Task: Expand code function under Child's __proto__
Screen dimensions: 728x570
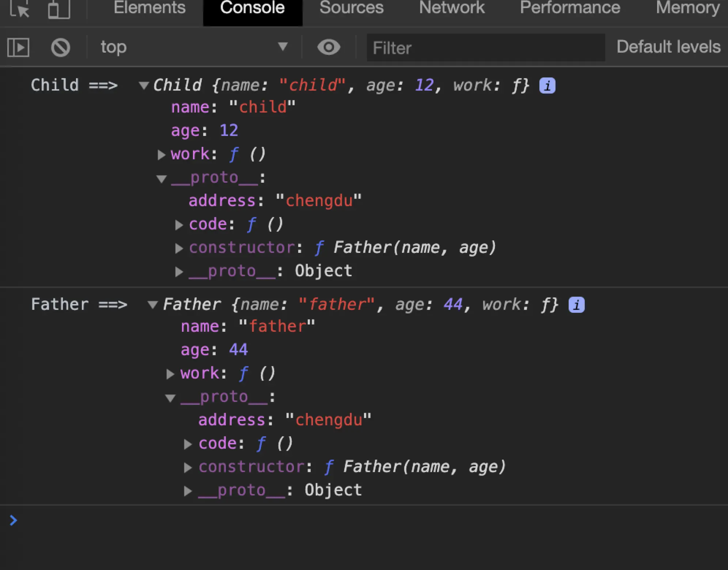Action: point(179,225)
